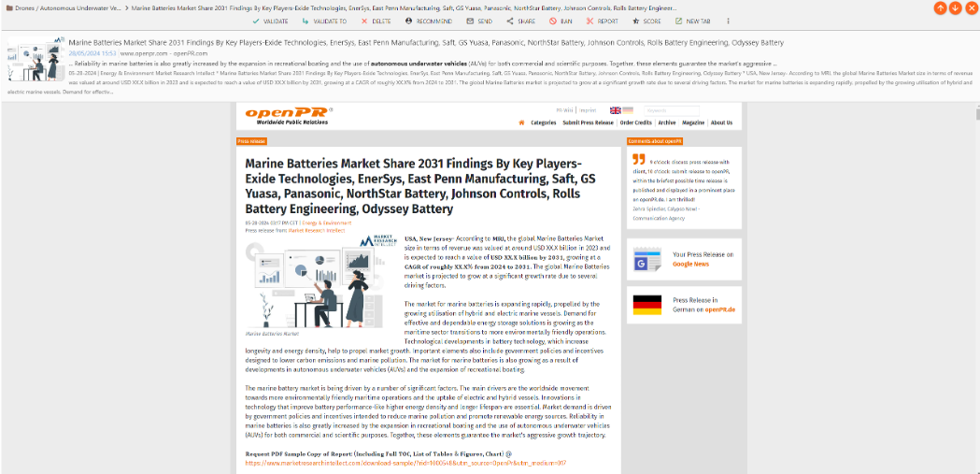Click the 28/05/2024 15:53 date

pyautogui.click(x=92, y=54)
